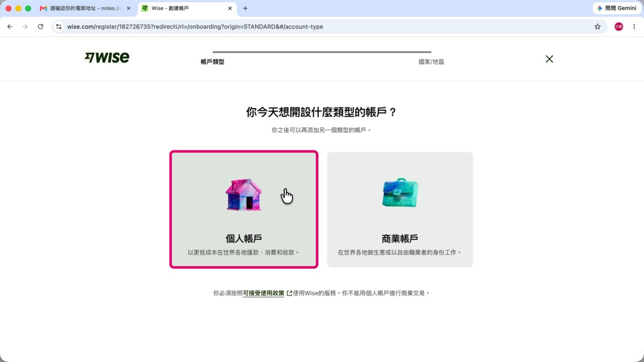
Task: Open the Chrome profile avatar
Action: click(619, 27)
